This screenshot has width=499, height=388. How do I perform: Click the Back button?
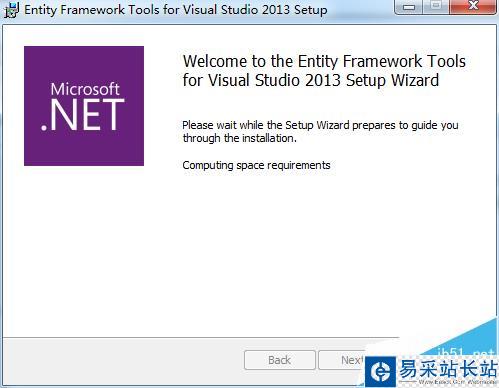click(x=280, y=360)
